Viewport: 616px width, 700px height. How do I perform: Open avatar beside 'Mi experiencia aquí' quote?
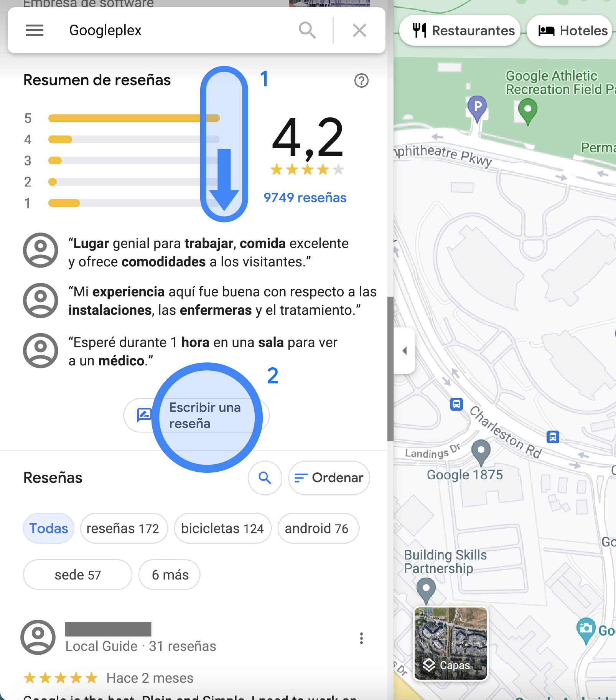click(x=41, y=300)
